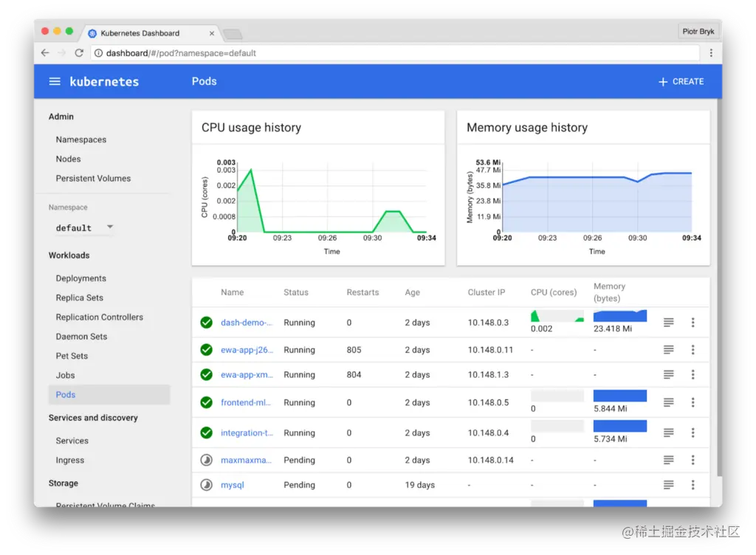Open the hamburger navigation menu
The height and width of the screenshot is (555, 756).
pyautogui.click(x=55, y=81)
